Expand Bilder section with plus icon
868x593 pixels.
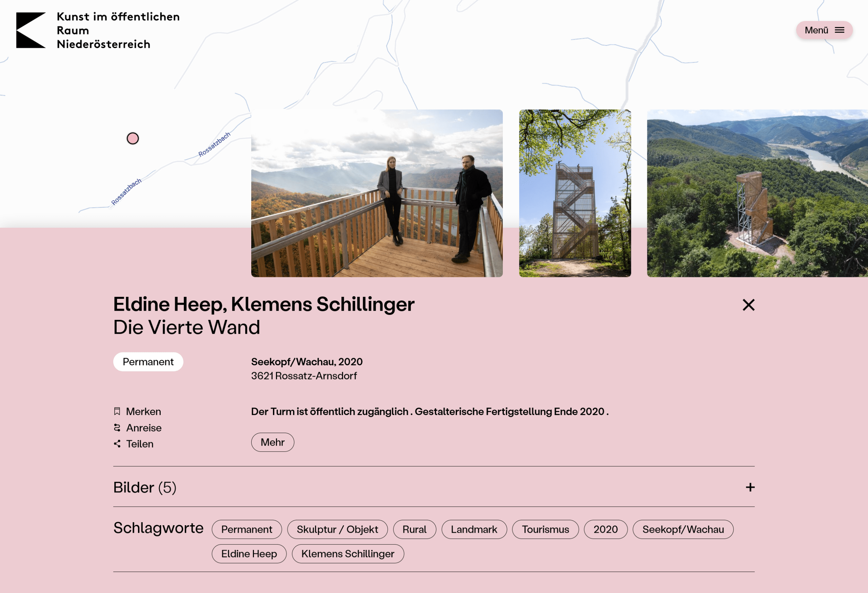tap(750, 487)
